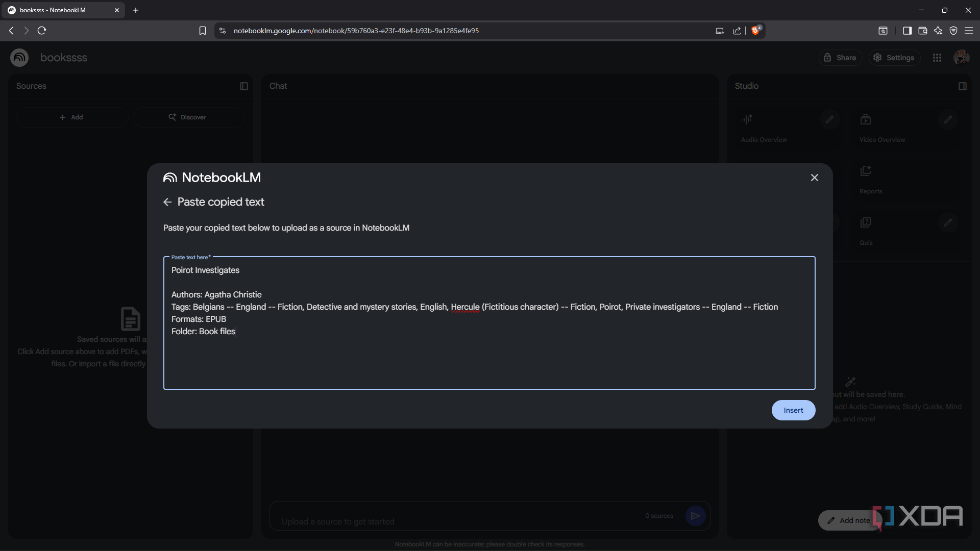Click the Poirot Investigates line in the text
This screenshot has width=980, height=551.
coord(205,270)
